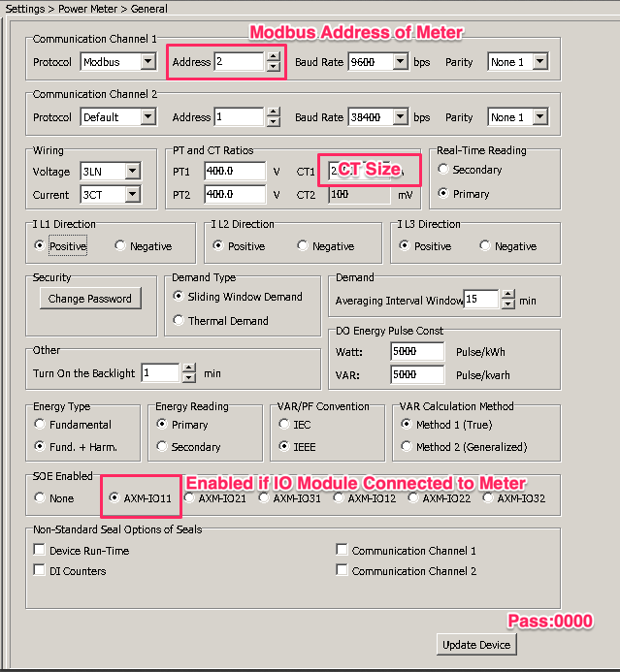Viewport: 620px width, 672px height.
Task: Decrease Averaging Interval Window minutes
Action: pyautogui.click(x=508, y=304)
